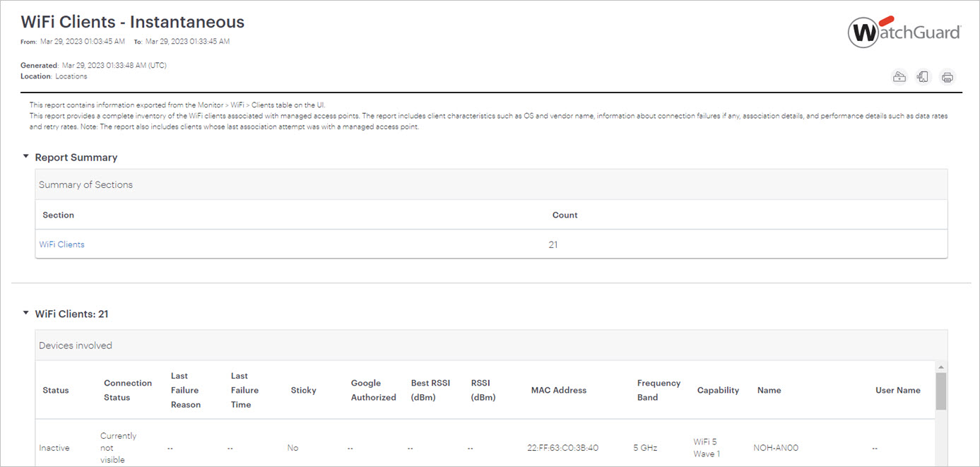Click the Best RSSI (dBm) column header
Viewport: 980px width, 467px height.
pos(430,390)
